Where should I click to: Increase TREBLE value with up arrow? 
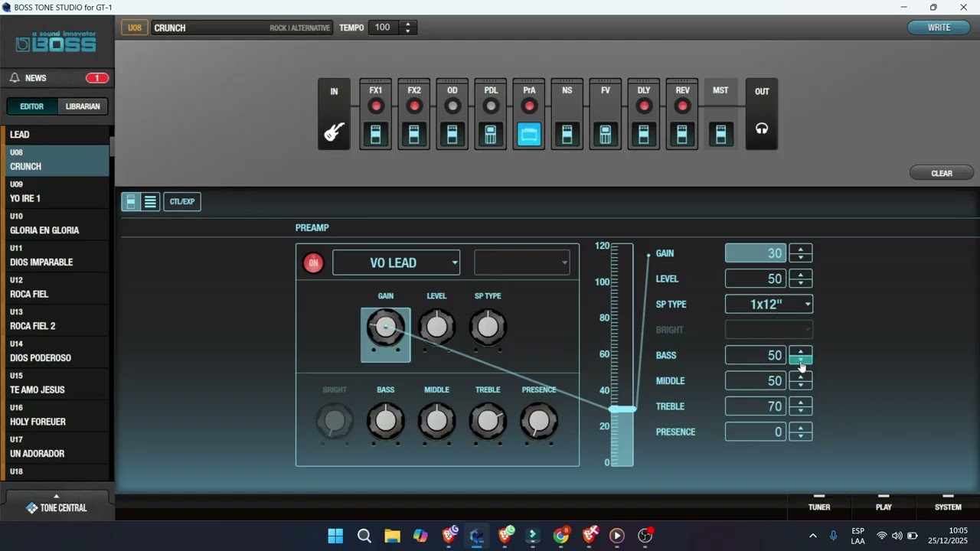point(801,402)
